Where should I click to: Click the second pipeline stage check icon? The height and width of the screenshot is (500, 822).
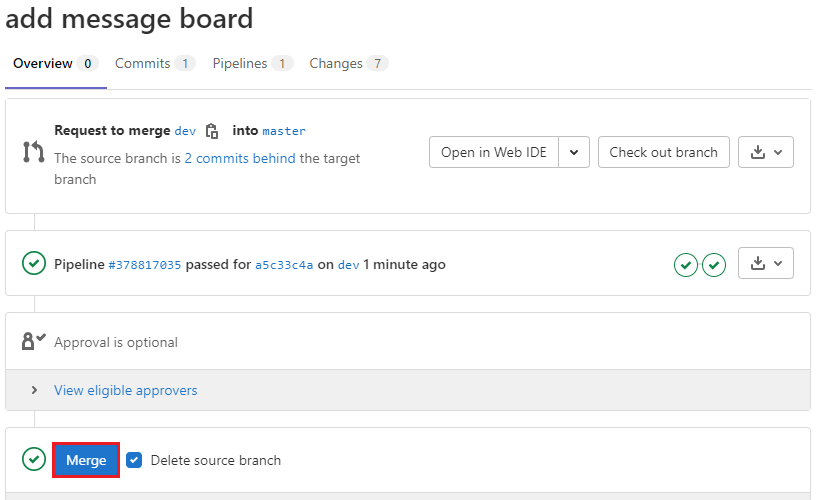coord(714,265)
